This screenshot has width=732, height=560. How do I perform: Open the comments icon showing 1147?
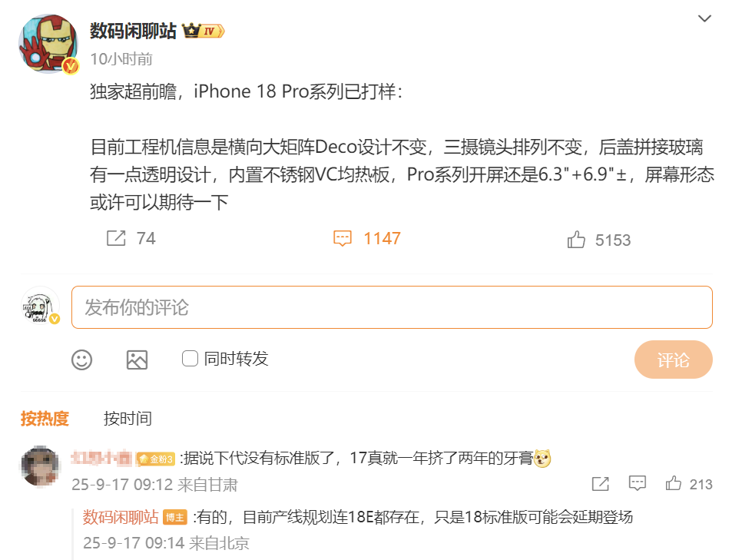tap(343, 238)
